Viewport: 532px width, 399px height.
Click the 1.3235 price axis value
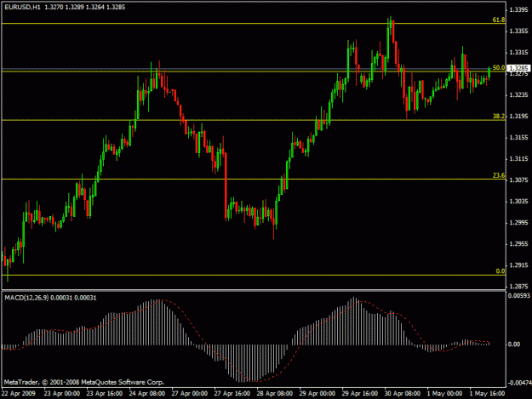click(x=518, y=95)
